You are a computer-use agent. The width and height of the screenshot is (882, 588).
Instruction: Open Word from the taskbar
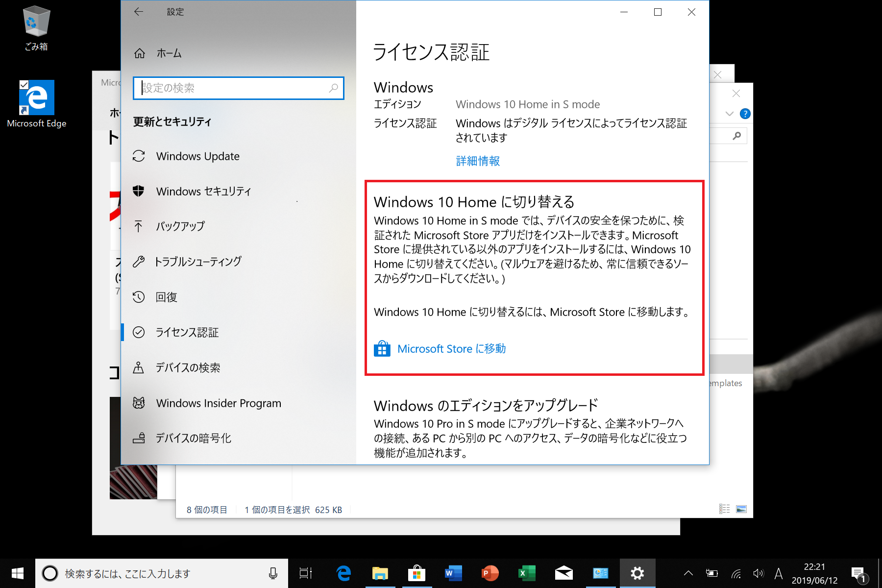453,573
